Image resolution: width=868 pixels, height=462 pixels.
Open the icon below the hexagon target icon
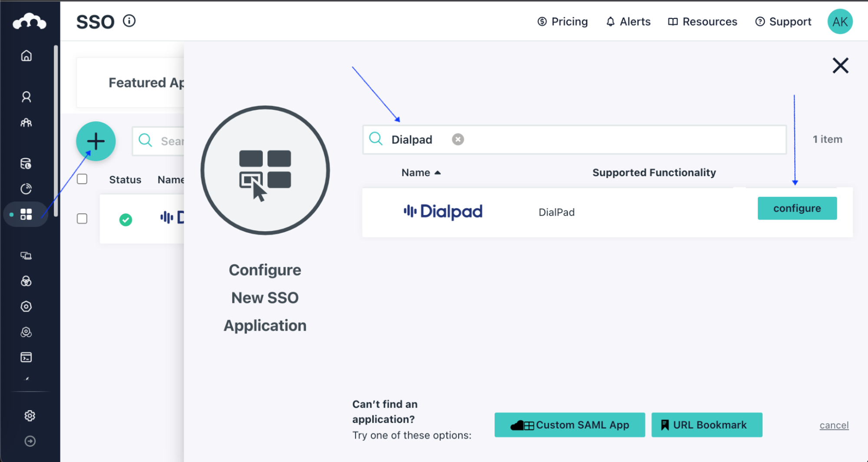[x=26, y=332]
